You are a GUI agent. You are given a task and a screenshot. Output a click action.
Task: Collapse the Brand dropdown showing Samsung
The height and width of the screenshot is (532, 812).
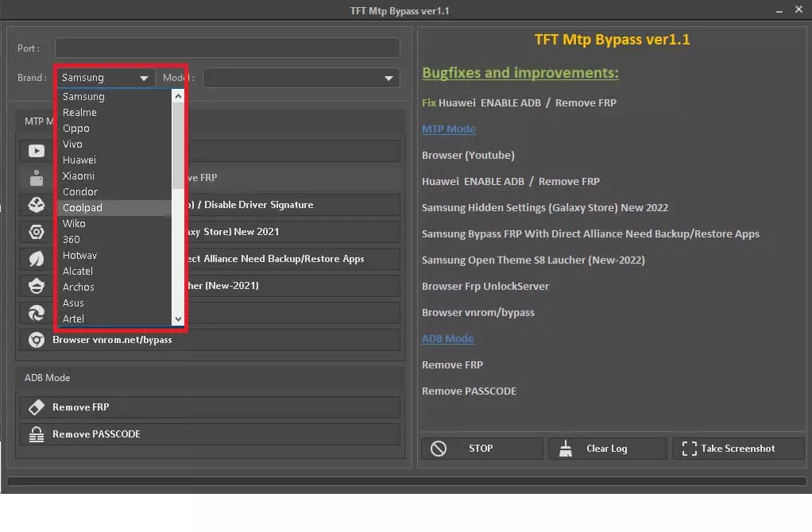pos(144,78)
